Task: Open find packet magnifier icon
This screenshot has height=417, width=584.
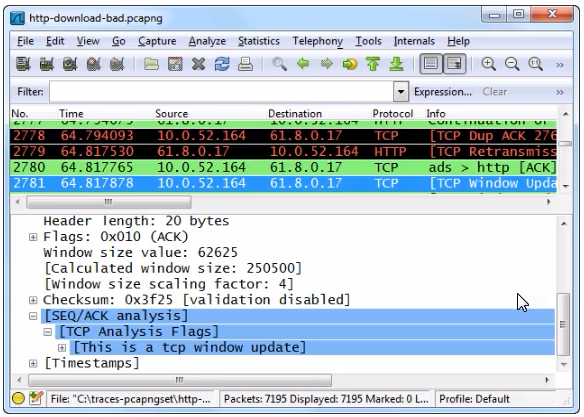Action: (279, 64)
